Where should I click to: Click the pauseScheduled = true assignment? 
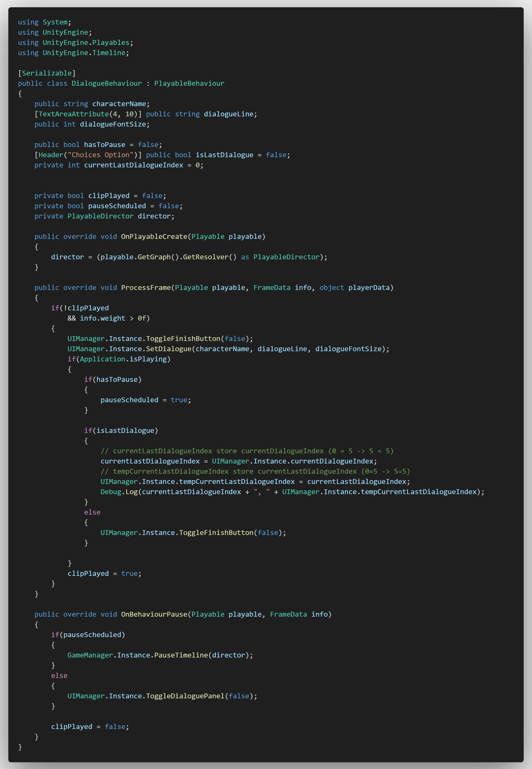(x=145, y=400)
